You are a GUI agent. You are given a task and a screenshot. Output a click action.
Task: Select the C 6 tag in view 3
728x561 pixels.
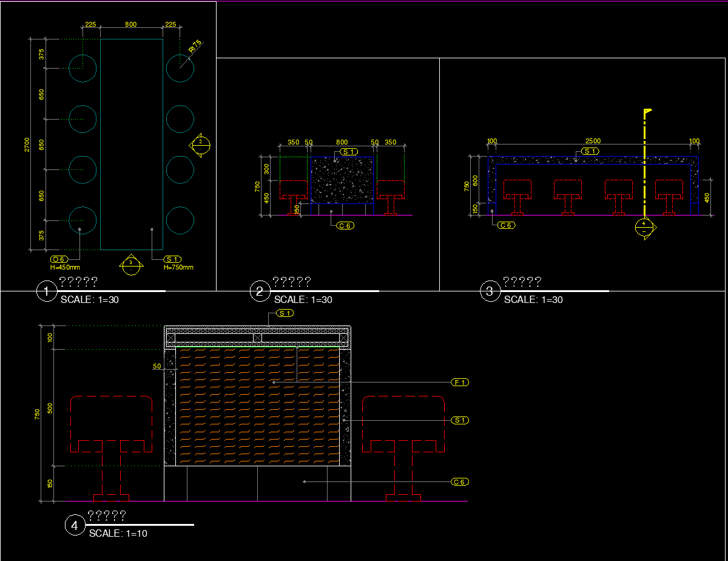[506, 225]
